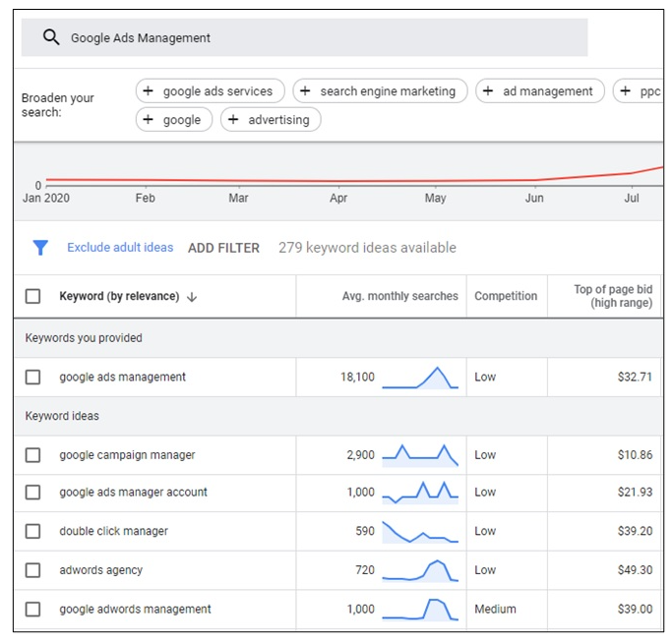Image resolution: width=672 pixels, height=642 pixels.
Task: Click the google campaign manager keyword text
Action: click(x=127, y=455)
